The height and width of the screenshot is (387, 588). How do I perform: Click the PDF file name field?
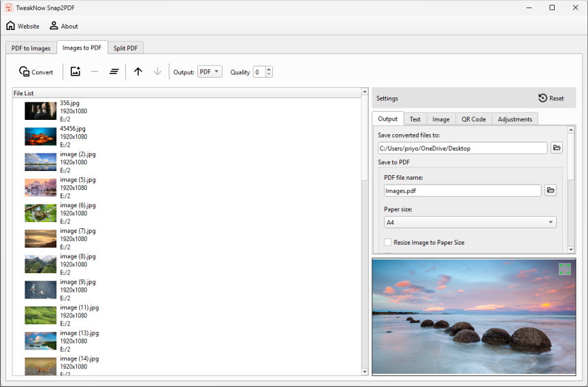coord(462,191)
